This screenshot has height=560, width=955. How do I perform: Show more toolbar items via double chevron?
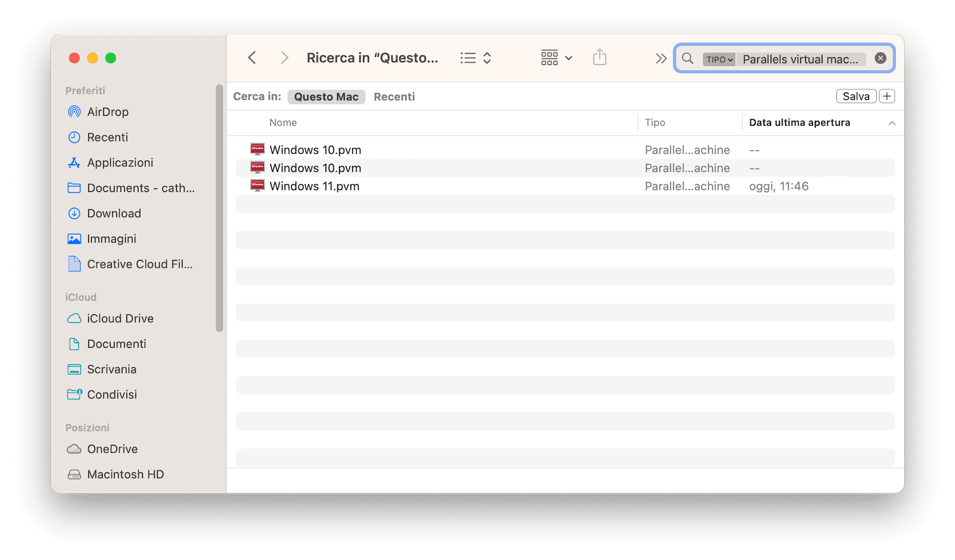[x=661, y=58]
